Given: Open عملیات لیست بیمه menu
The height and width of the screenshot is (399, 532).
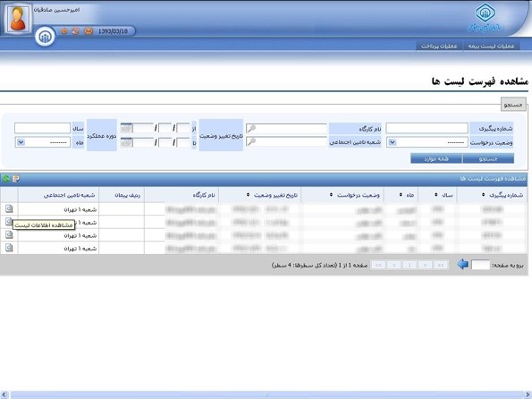Looking at the screenshot, I should (x=491, y=46).
